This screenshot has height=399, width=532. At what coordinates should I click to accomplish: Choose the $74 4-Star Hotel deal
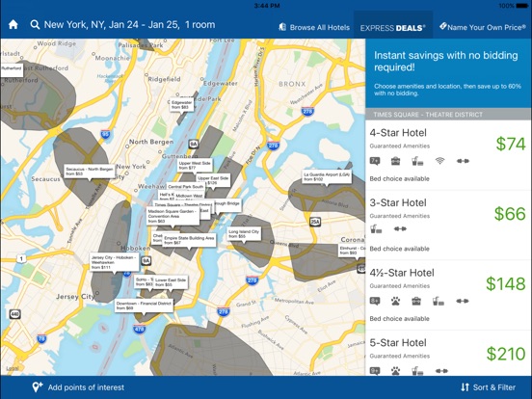click(448, 155)
